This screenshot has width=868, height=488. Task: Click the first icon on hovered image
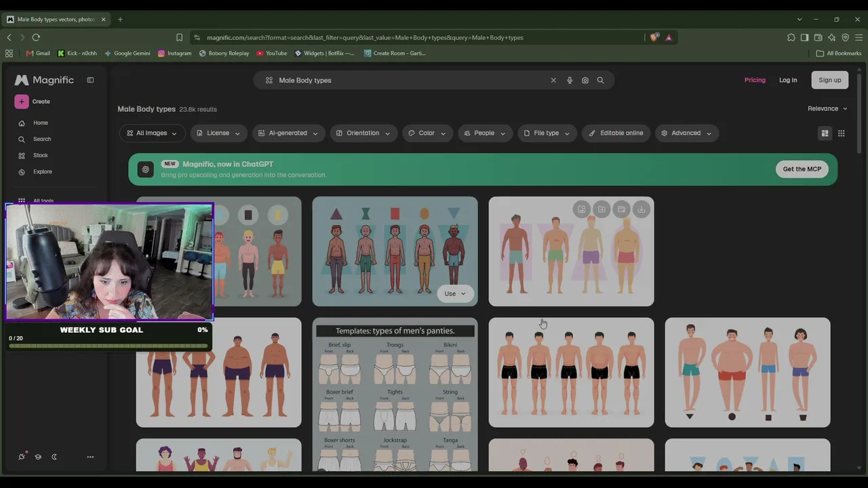pos(581,209)
